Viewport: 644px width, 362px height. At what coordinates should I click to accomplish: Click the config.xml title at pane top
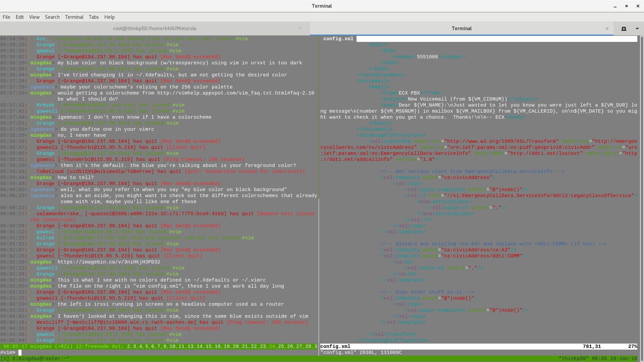(x=338, y=39)
